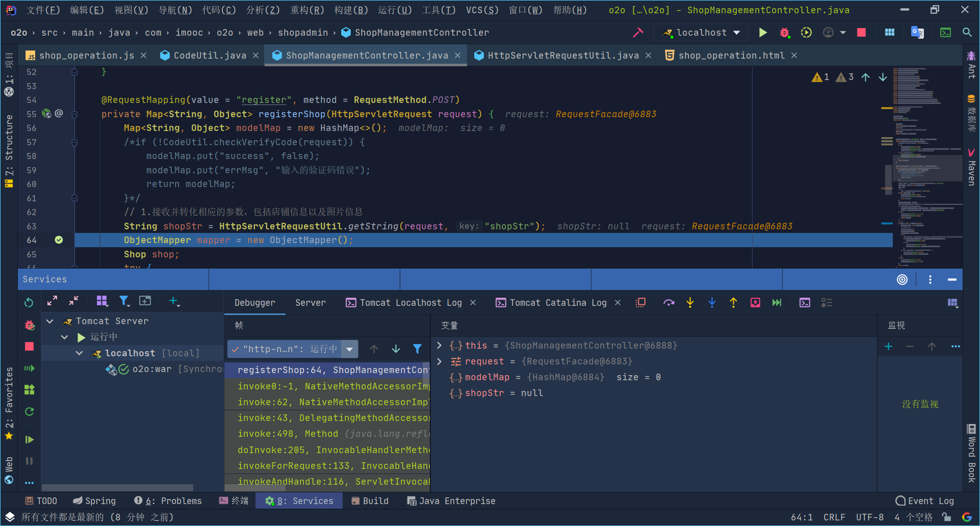The height and width of the screenshot is (526, 980).
Task: Toggle Open in New Tab in the Services toolbar
Action: 145,301
